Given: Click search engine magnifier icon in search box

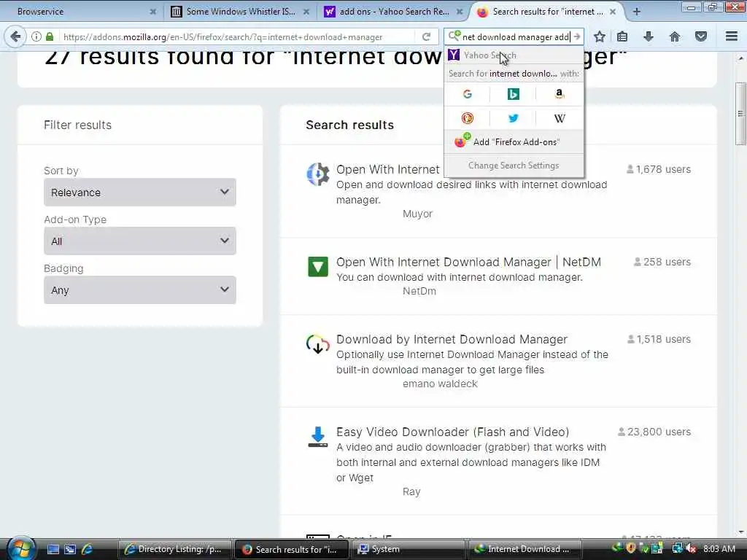Looking at the screenshot, I should click(454, 36).
